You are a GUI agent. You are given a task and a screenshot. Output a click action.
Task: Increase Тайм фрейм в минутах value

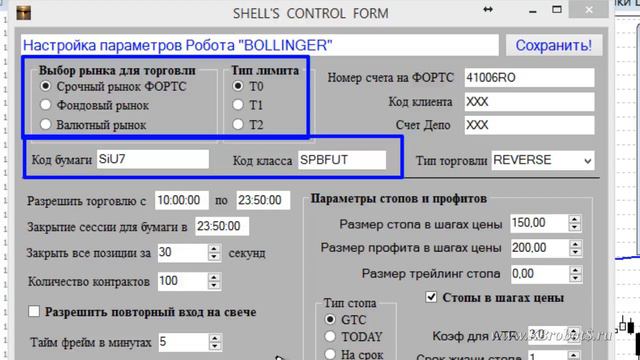(215, 337)
